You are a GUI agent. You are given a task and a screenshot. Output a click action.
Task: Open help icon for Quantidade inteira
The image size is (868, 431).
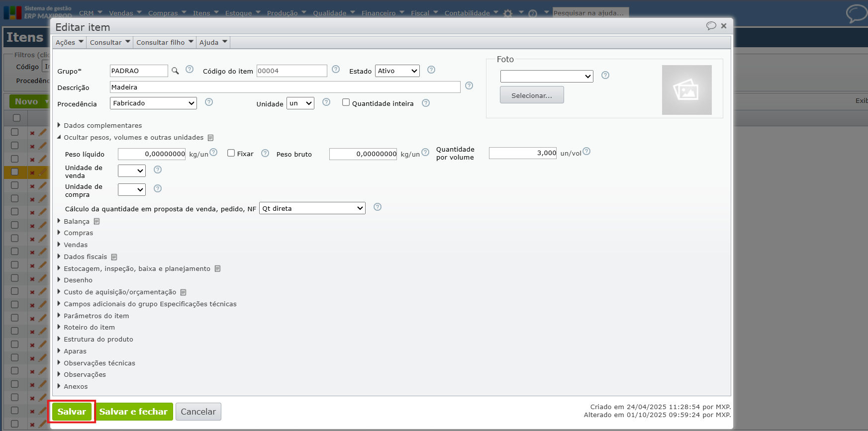click(426, 103)
